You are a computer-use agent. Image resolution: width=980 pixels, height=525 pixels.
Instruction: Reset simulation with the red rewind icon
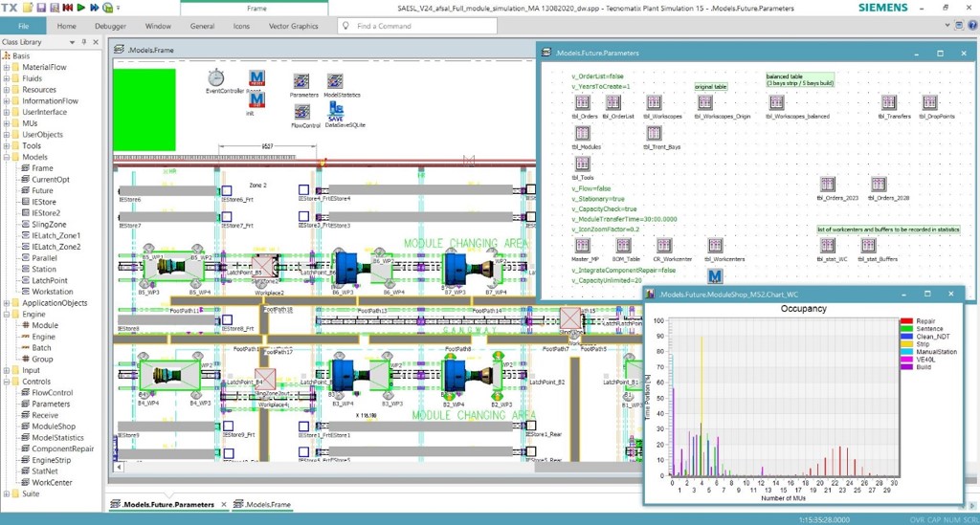point(68,8)
